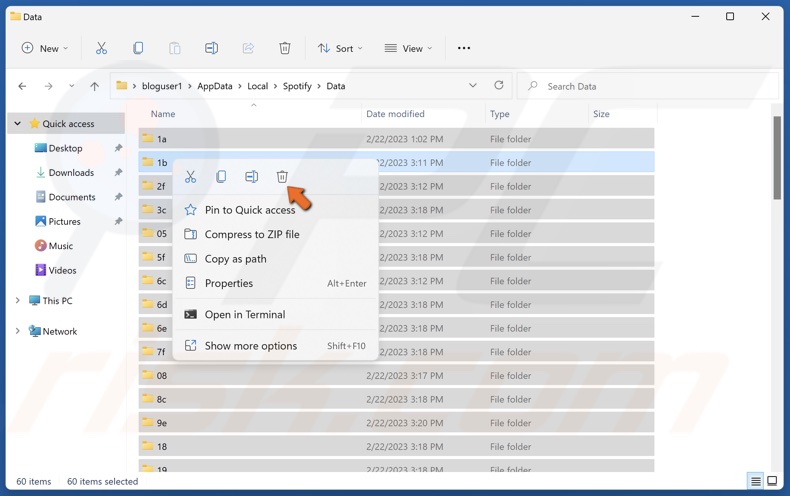Screen dimensions: 790x496
Task: Open the New dropdown menu
Action: point(45,48)
